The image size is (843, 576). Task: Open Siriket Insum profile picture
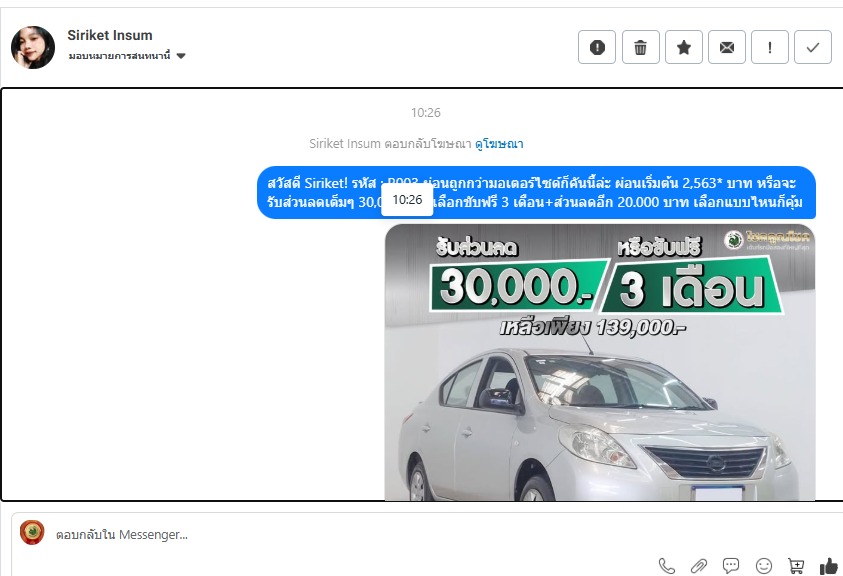click(x=33, y=47)
